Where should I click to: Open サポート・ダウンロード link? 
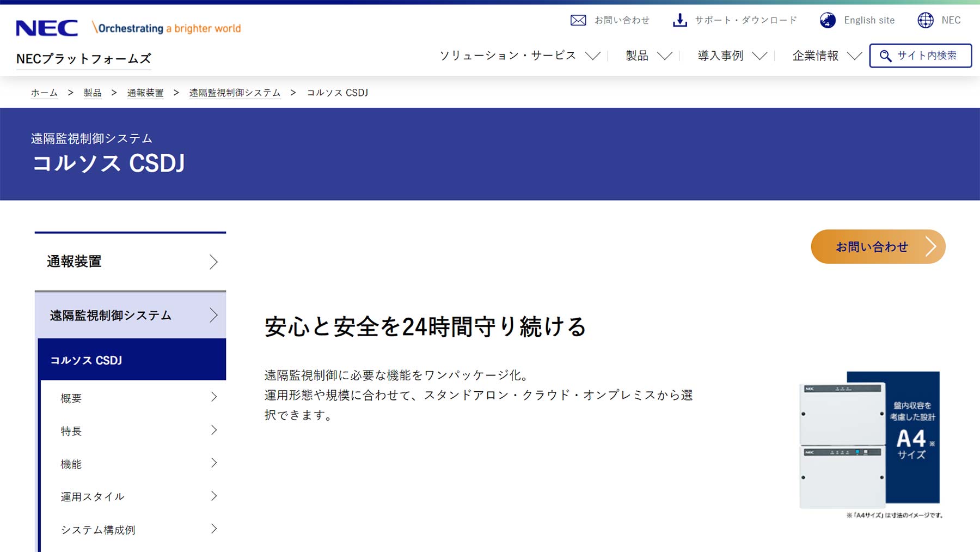tap(746, 20)
